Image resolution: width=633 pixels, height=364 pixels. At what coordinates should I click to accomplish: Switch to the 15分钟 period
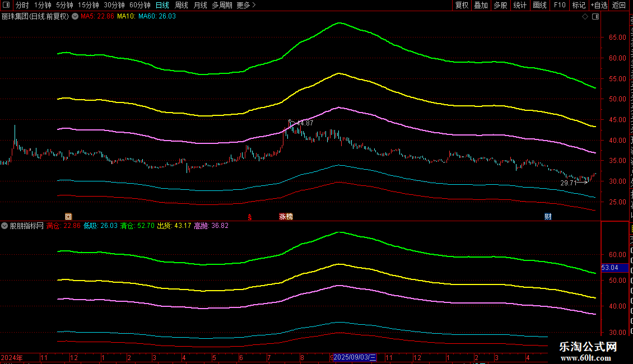point(89,5)
